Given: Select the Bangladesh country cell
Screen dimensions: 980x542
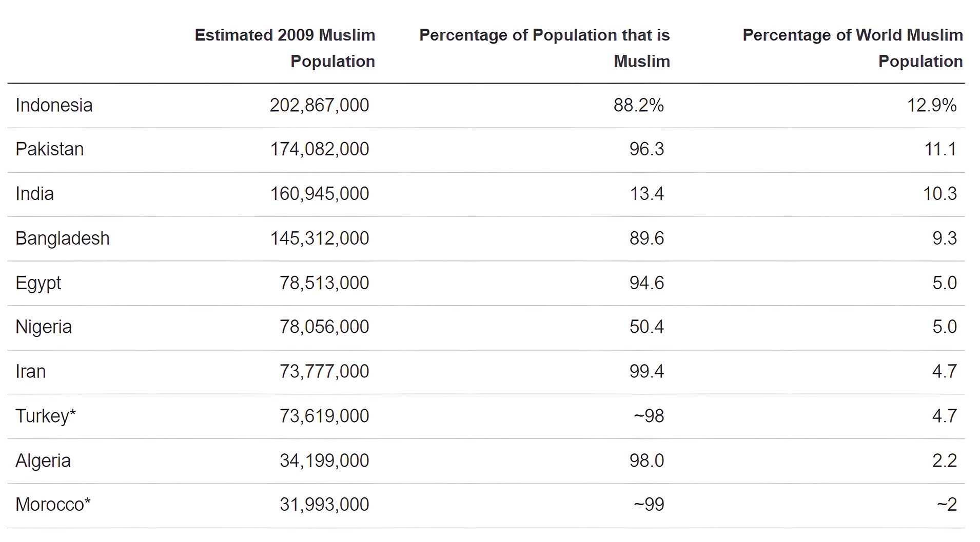Looking at the screenshot, I should [63, 238].
